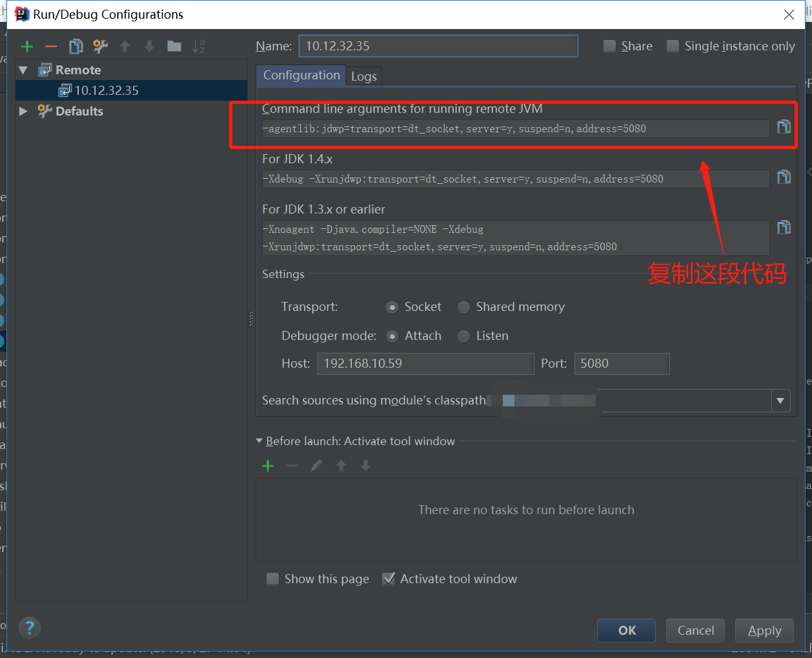Open the help dialog

point(30,626)
